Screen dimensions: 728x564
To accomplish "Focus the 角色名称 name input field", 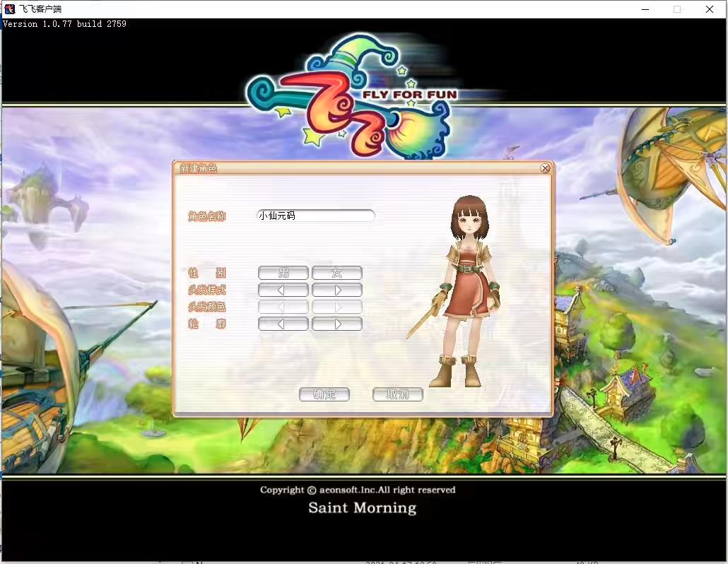I will (x=315, y=216).
